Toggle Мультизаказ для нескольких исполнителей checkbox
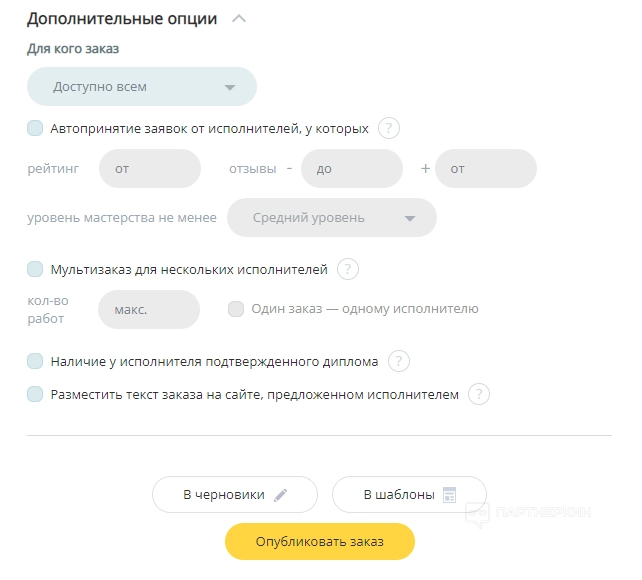This screenshot has height=580, width=642. (x=35, y=268)
